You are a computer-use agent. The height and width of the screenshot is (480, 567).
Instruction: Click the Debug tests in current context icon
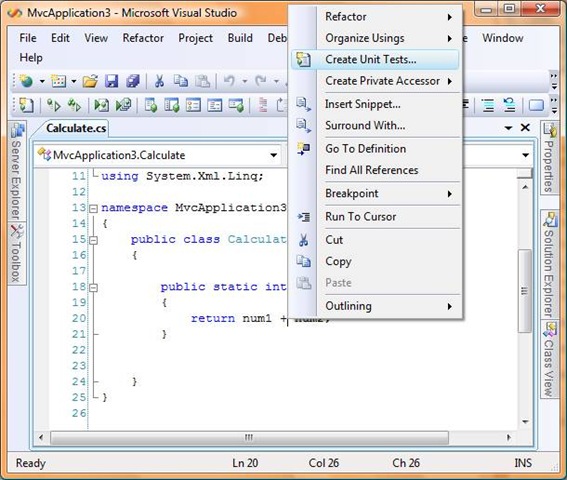click(x=102, y=105)
